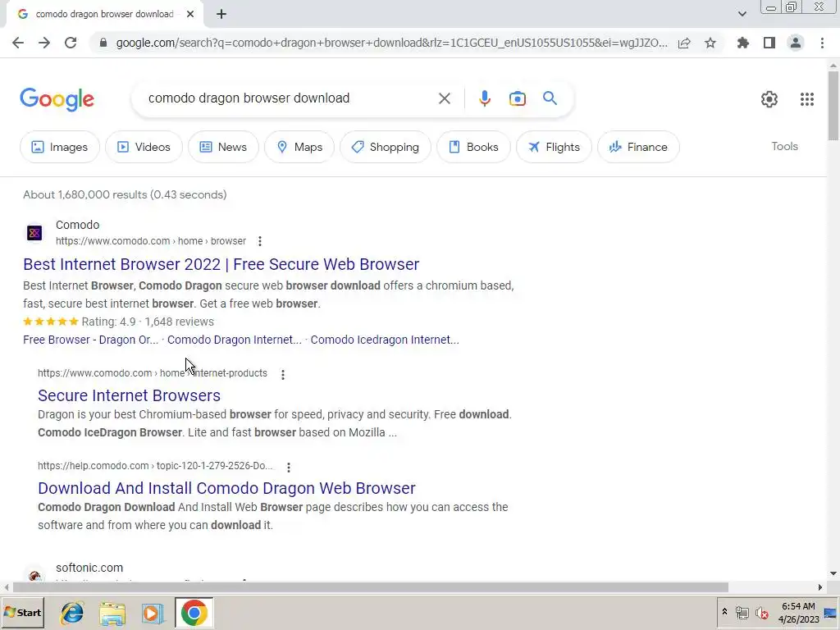Click the network tray icon
The image size is (840, 630).
point(742,612)
